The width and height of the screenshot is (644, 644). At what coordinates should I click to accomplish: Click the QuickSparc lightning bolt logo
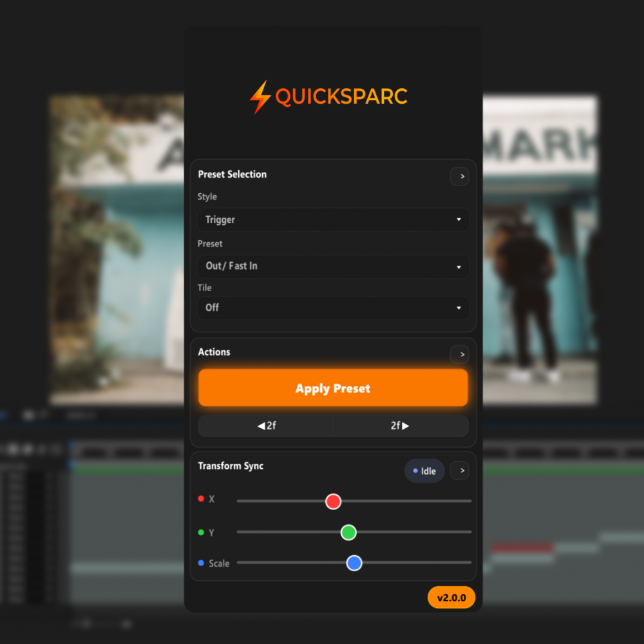coord(260,97)
